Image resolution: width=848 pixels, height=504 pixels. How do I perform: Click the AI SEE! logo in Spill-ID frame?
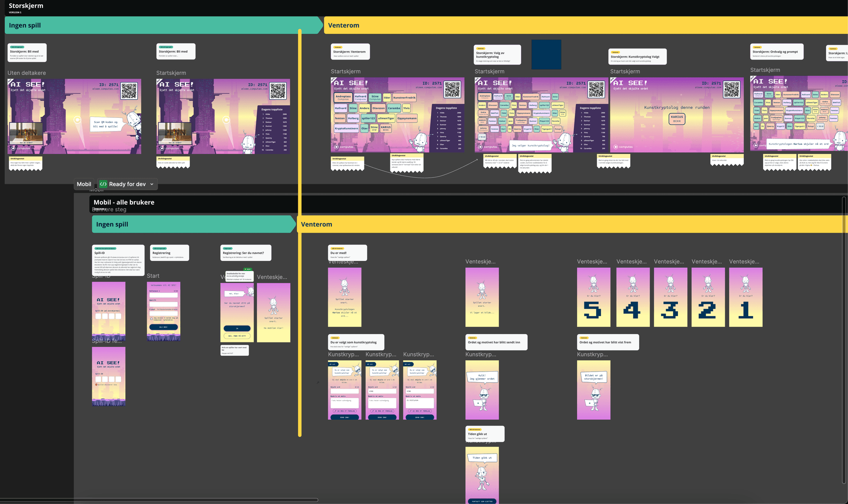(x=108, y=300)
